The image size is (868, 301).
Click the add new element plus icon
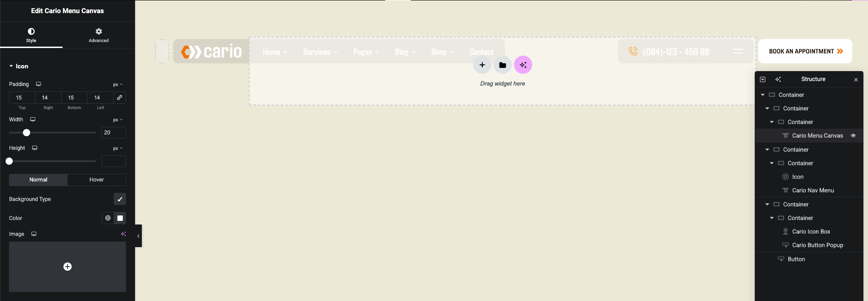pyautogui.click(x=482, y=65)
